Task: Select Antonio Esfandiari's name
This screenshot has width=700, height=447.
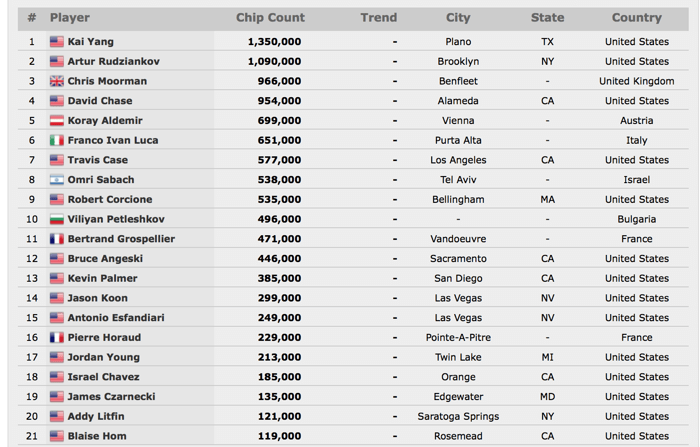Action: coord(116,317)
